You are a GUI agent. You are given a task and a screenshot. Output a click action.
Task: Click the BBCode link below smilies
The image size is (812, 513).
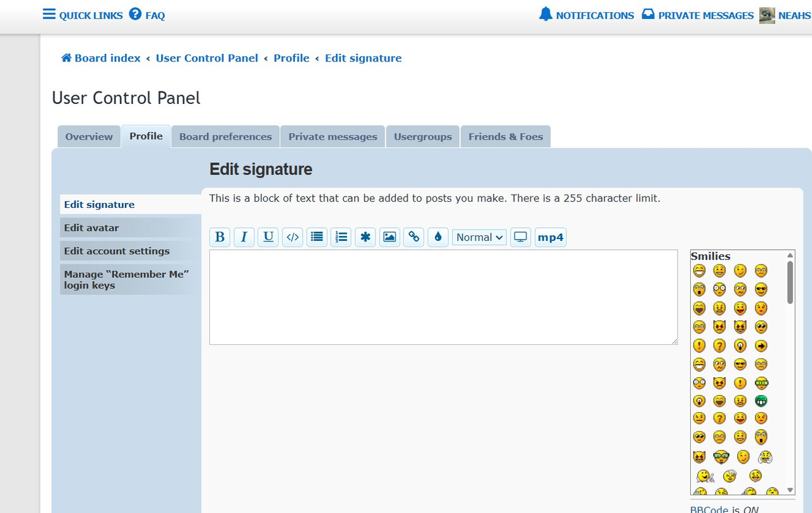(709, 509)
